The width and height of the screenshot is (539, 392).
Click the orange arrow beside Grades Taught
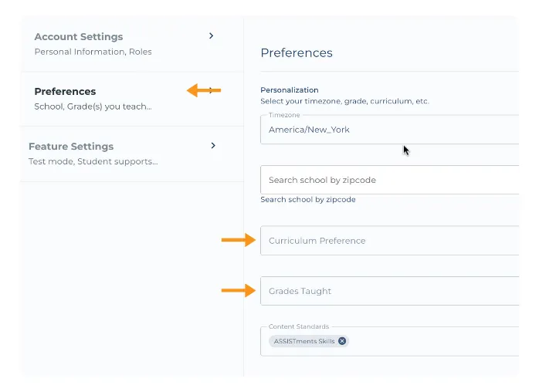(238, 291)
